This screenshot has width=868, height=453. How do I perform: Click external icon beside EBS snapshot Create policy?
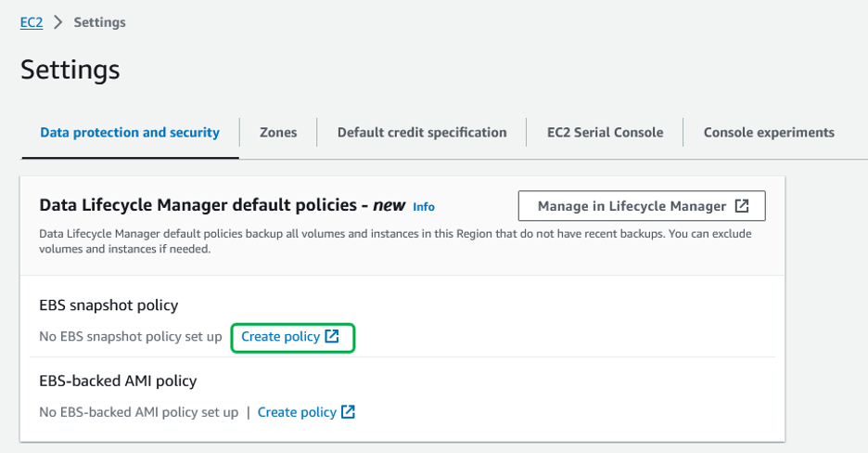coord(332,336)
